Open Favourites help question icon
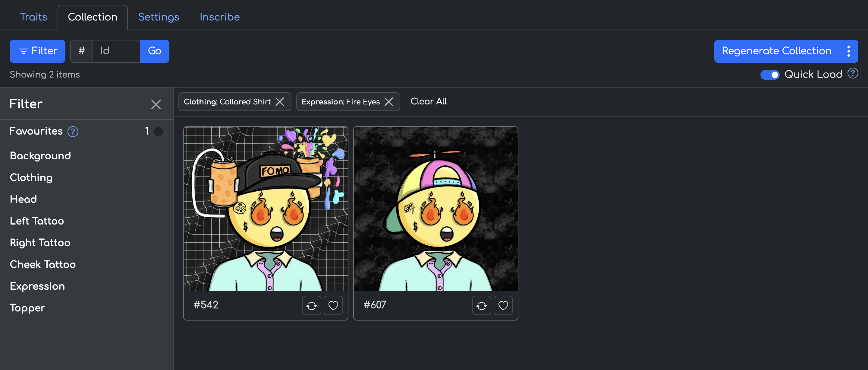Screen dimensions: 868x370 [73, 132]
